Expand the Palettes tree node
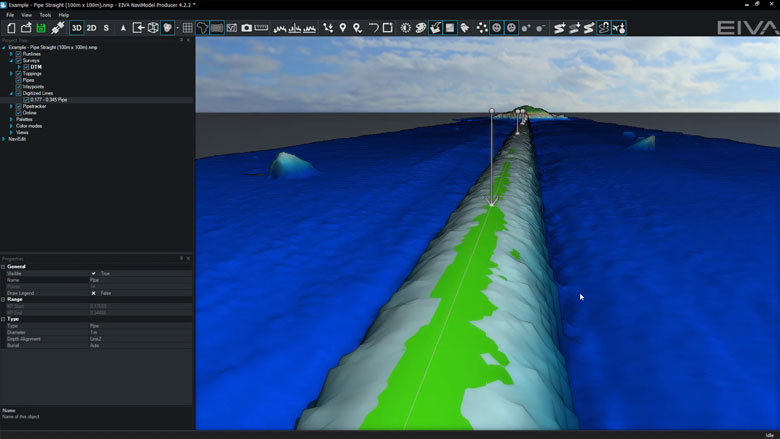Screen dimensions: 780x439 (x=11, y=119)
